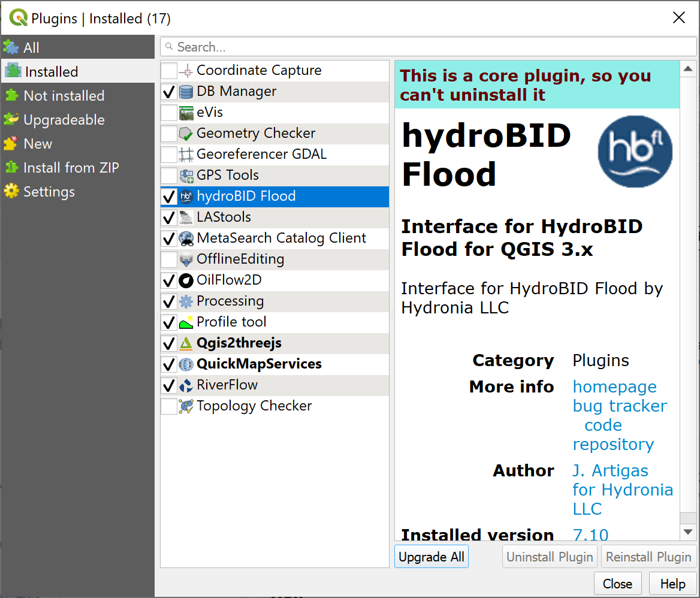The image size is (700, 598).
Task: Click the RiverFlow plugin icon
Action: tap(186, 385)
